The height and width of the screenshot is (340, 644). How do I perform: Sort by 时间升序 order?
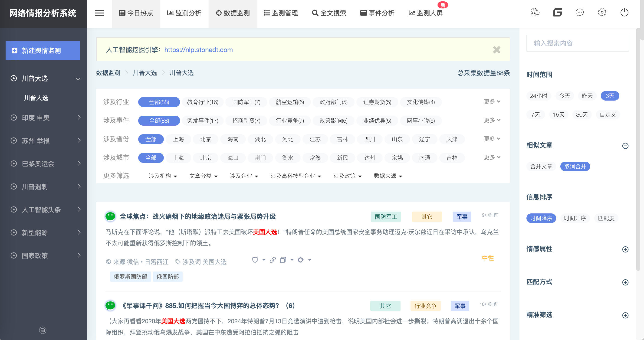pyautogui.click(x=575, y=218)
